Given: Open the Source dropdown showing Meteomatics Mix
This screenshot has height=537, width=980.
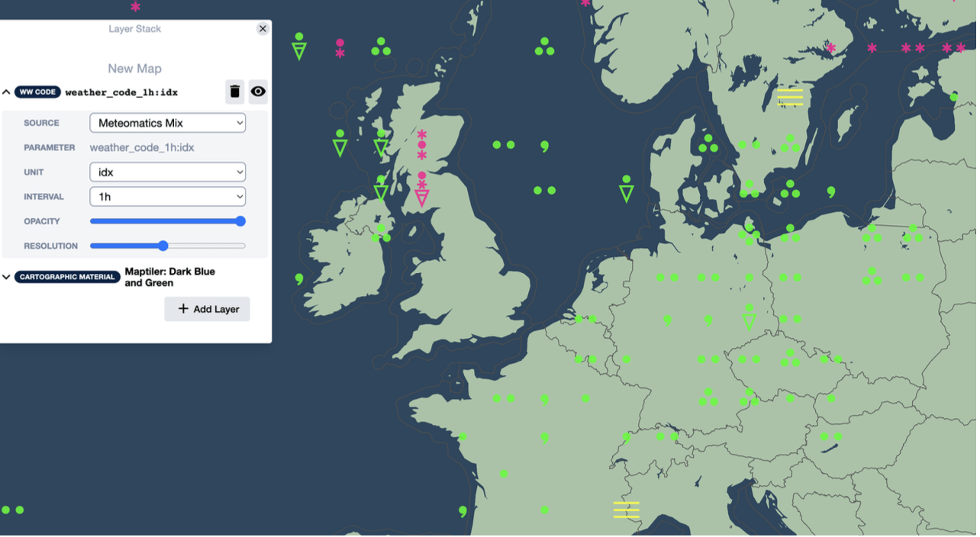Looking at the screenshot, I should click(168, 123).
